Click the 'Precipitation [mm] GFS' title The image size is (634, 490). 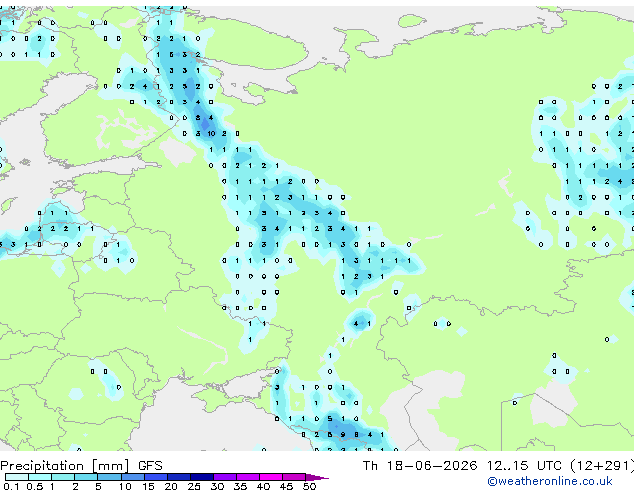click(81, 466)
